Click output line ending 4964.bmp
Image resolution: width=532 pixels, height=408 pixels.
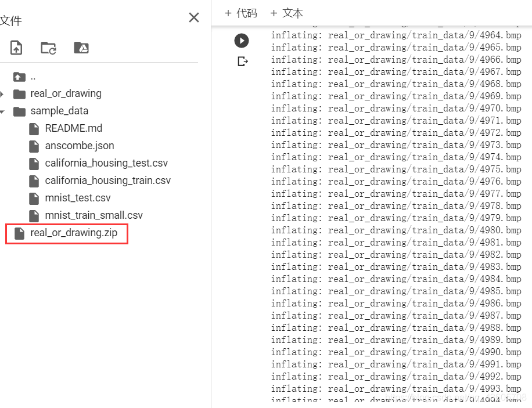click(396, 35)
